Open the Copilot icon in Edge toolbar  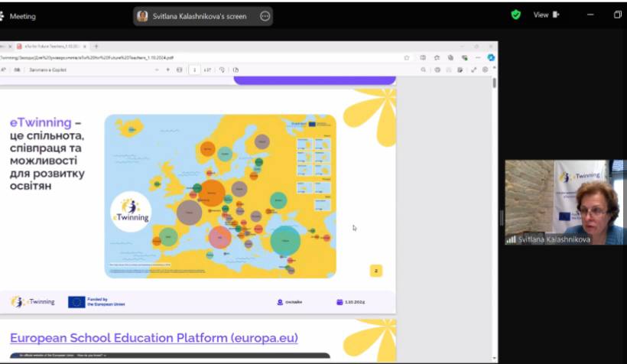point(491,57)
